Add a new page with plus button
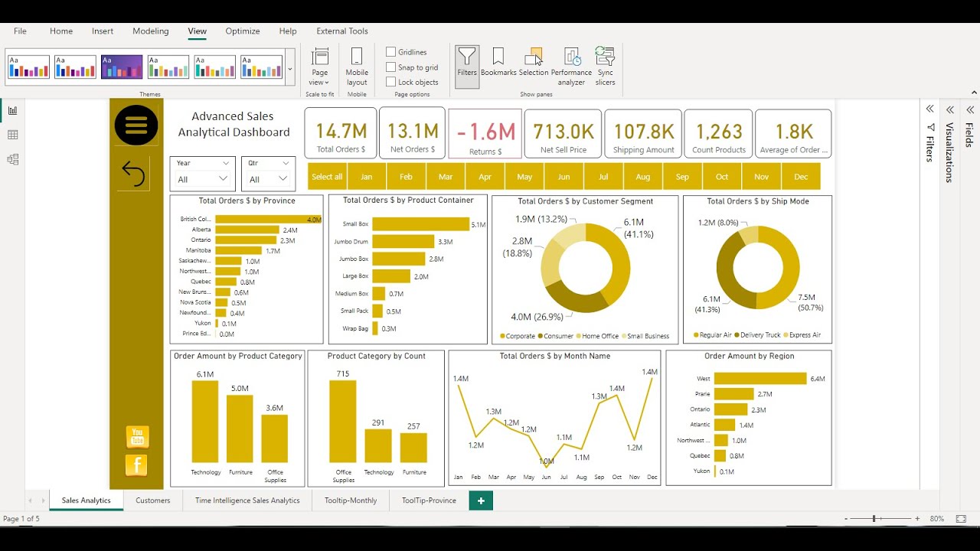 click(481, 500)
